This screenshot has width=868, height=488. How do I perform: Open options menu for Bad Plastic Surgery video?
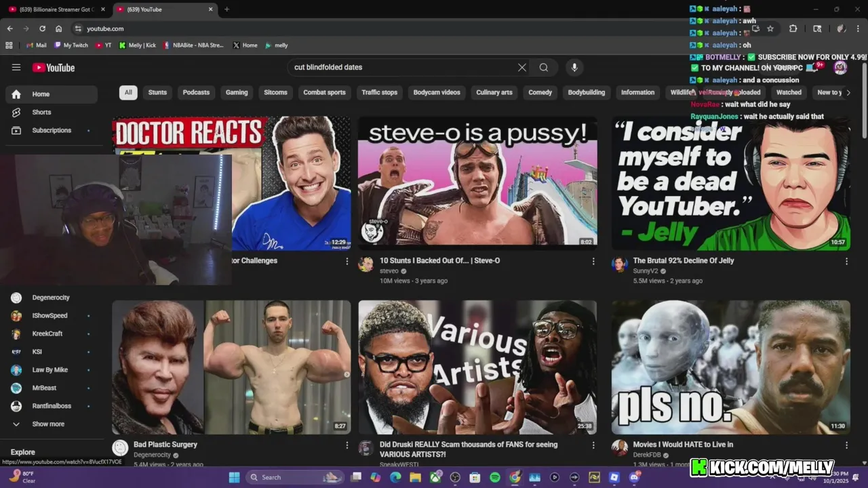[347, 445]
